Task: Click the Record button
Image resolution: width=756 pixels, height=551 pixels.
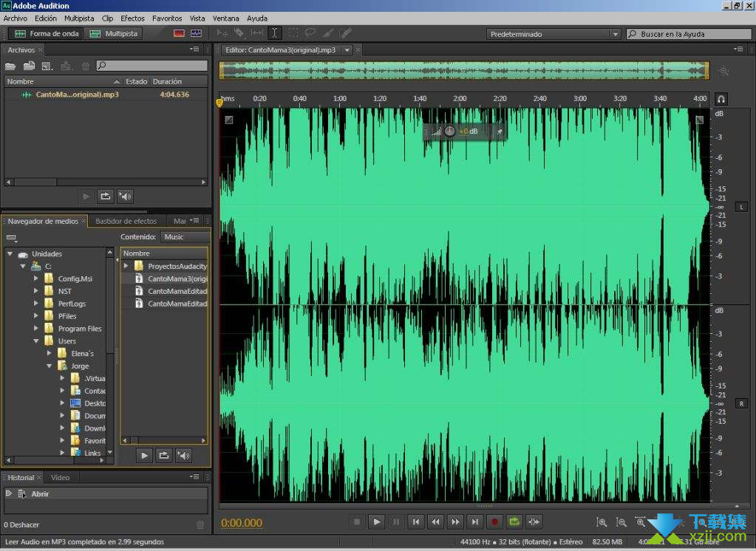Action: click(494, 521)
